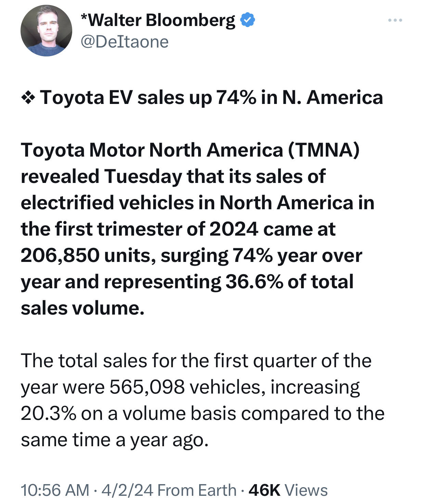Click the word Tuesday in the tweet body
This screenshot has height=504, width=425.
[143, 177]
